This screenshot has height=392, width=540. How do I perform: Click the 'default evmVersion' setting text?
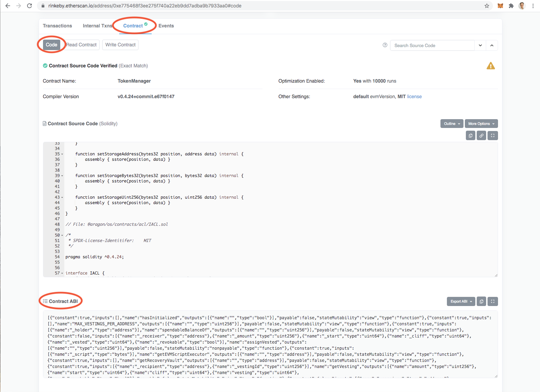point(374,96)
